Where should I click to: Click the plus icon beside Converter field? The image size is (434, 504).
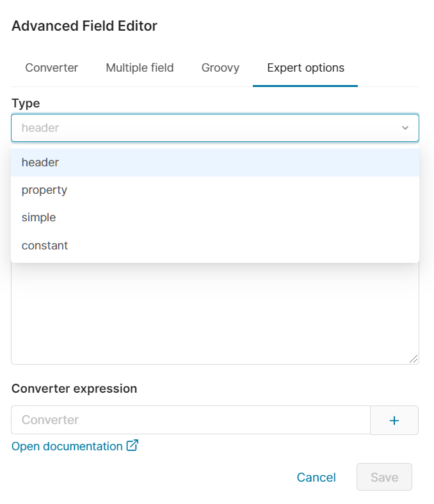tap(394, 420)
